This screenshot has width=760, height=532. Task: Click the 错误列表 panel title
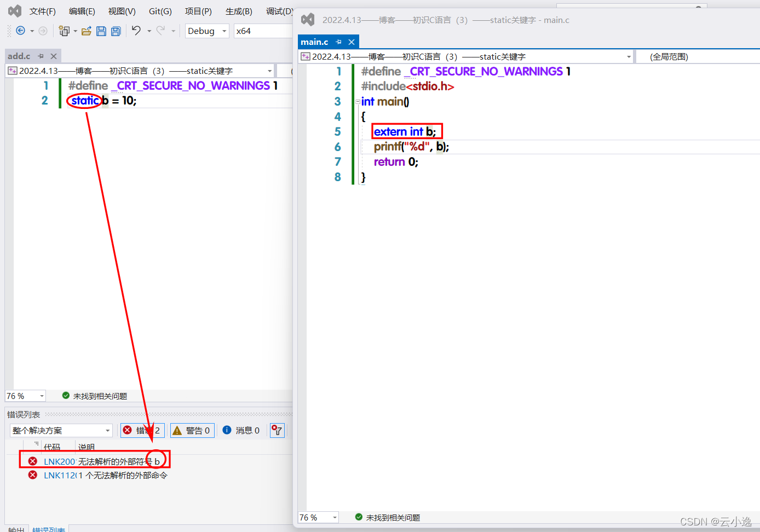click(x=24, y=414)
